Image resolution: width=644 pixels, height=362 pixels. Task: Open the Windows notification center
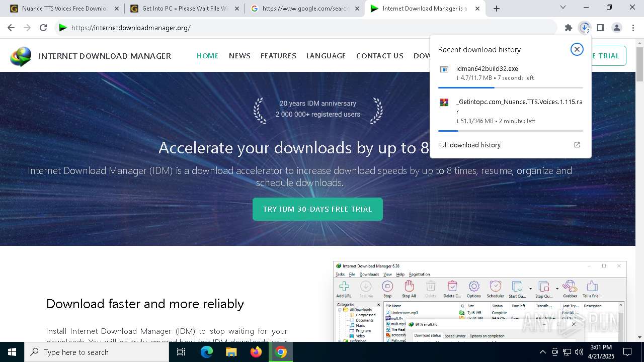pyautogui.click(x=627, y=352)
